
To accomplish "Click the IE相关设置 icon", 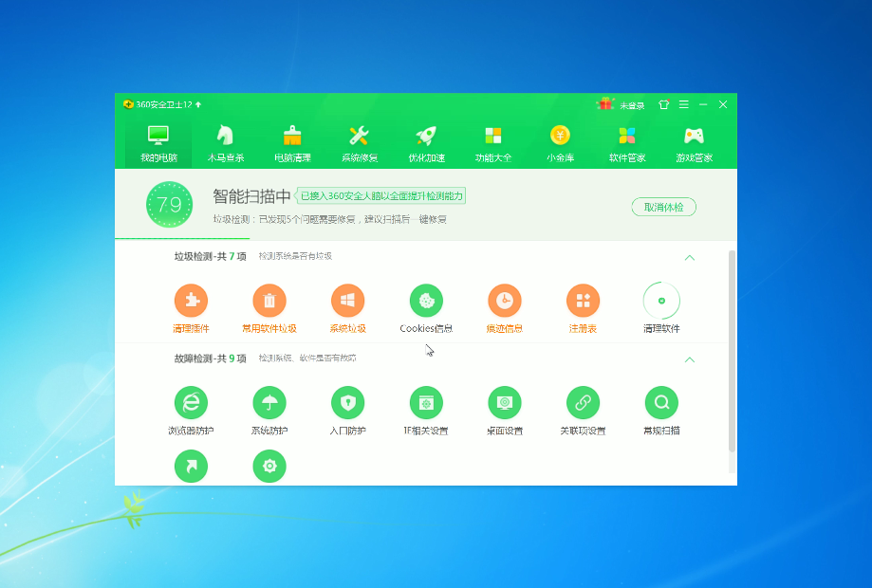I will tap(426, 402).
